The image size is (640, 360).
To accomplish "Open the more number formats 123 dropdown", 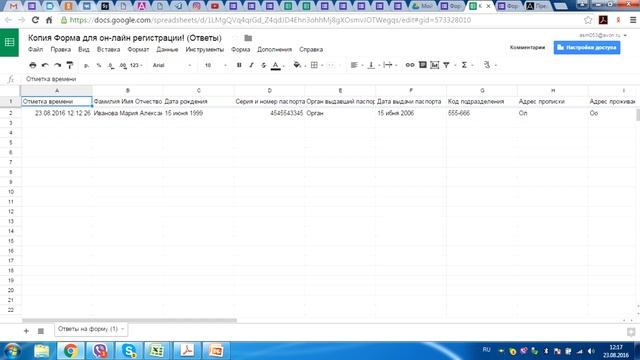I will coord(136,65).
